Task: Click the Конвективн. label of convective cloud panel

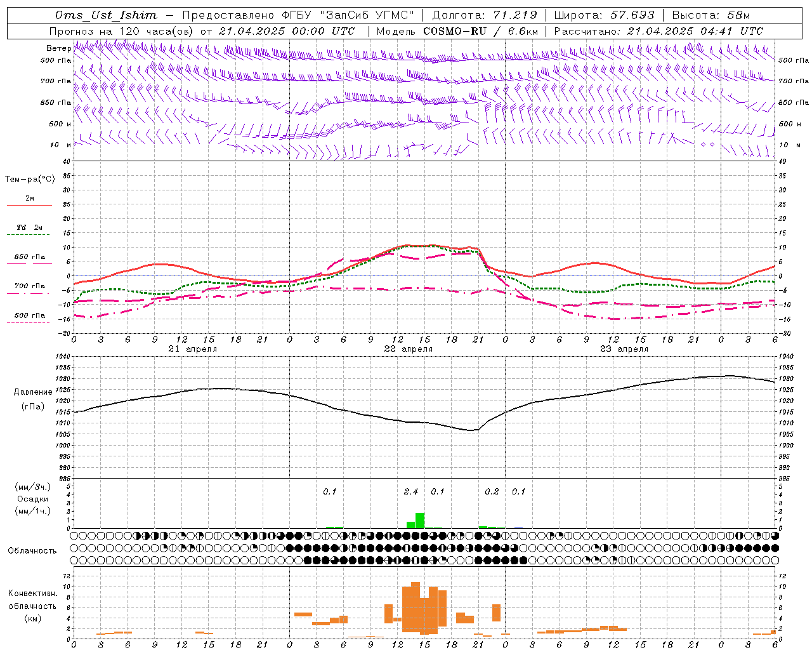Action: (x=32, y=594)
